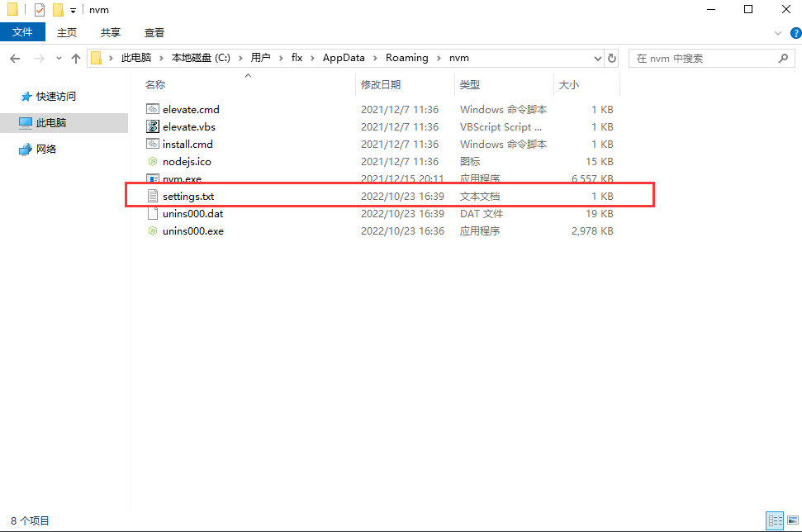
Task: Expand chevron after 用户 breadcrumb
Action: click(281, 59)
